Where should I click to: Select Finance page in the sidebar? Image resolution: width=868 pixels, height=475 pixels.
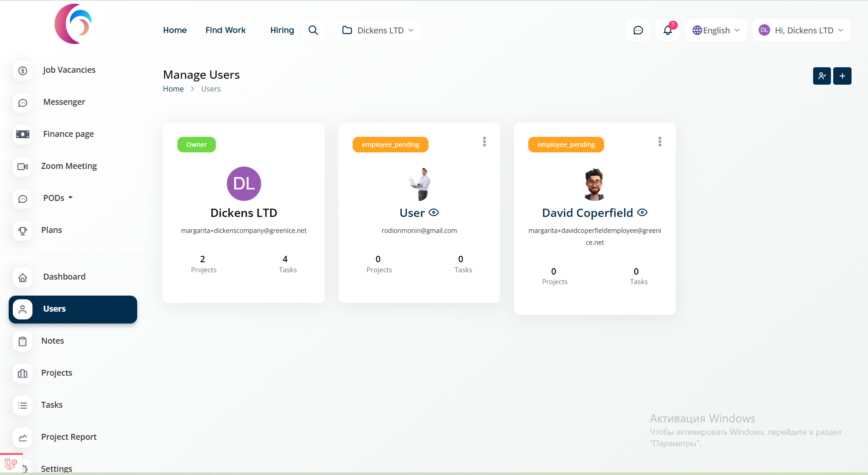(x=68, y=134)
